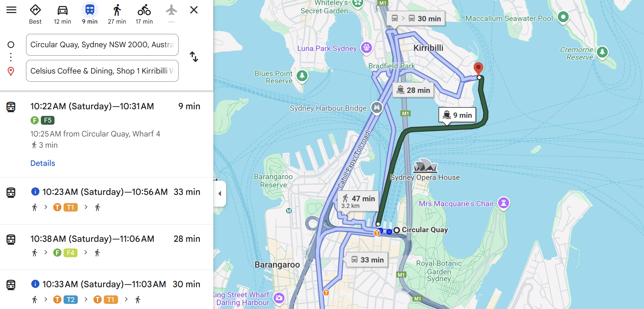Open the hamburger main menu
The height and width of the screenshot is (309, 644).
[x=11, y=10]
